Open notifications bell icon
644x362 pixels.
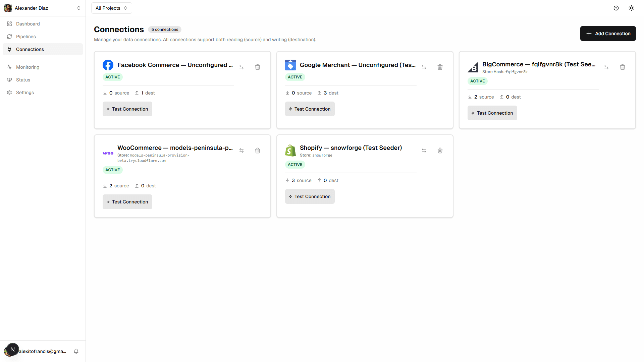click(76, 351)
